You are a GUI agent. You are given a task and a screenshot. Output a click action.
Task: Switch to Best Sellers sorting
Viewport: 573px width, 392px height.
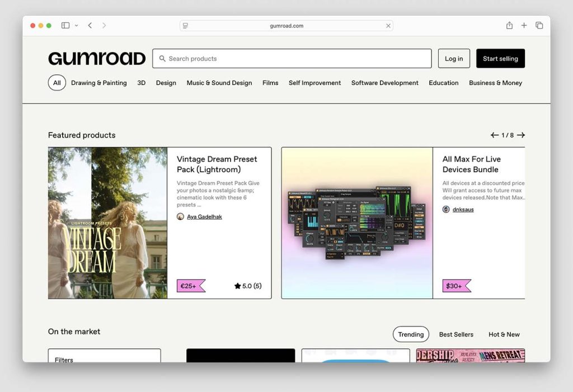coord(456,334)
